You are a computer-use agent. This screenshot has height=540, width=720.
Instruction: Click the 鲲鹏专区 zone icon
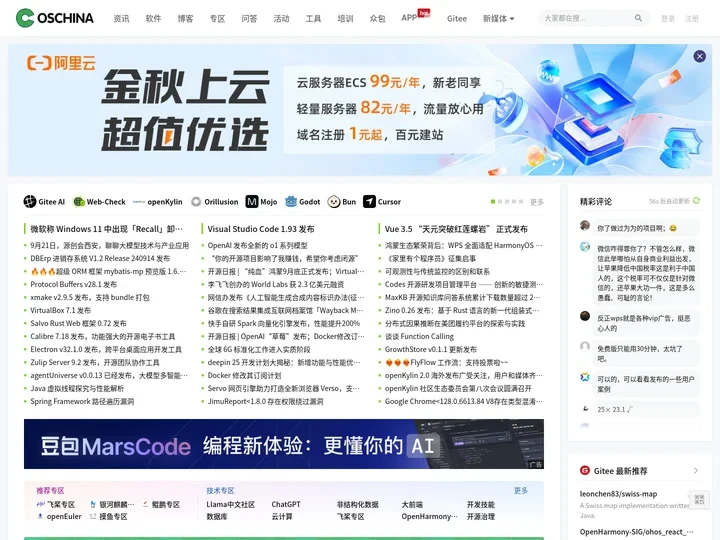(146, 504)
